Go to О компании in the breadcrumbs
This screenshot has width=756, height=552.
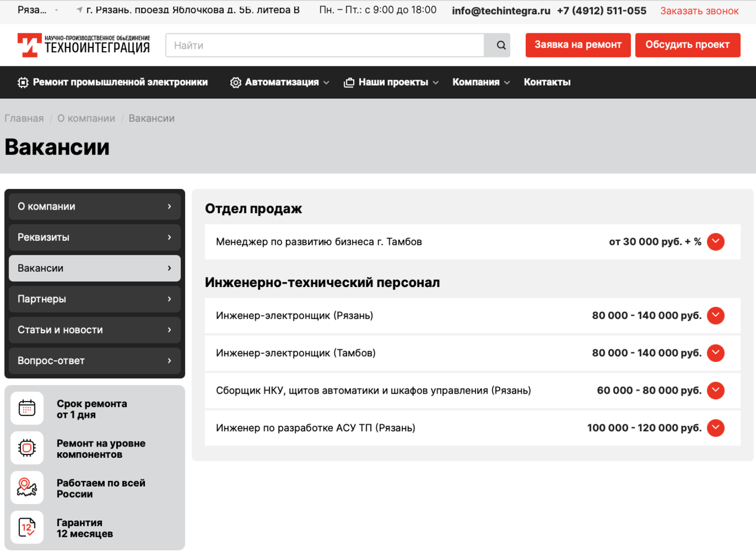86,118
